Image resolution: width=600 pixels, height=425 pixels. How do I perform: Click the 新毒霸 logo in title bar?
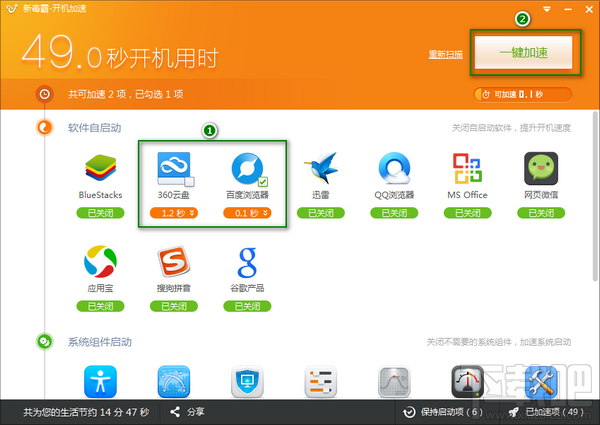tap(12, 8)
